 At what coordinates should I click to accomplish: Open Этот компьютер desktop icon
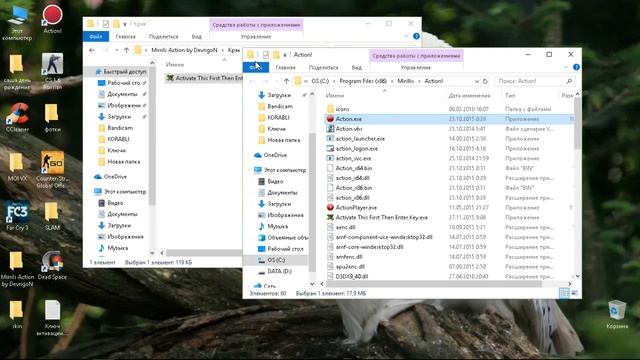17,22
